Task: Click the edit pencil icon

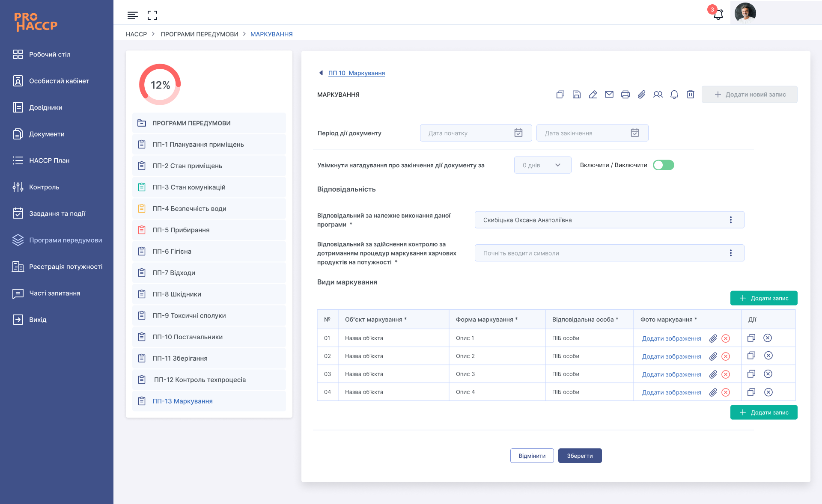Action: coord(593,95)
